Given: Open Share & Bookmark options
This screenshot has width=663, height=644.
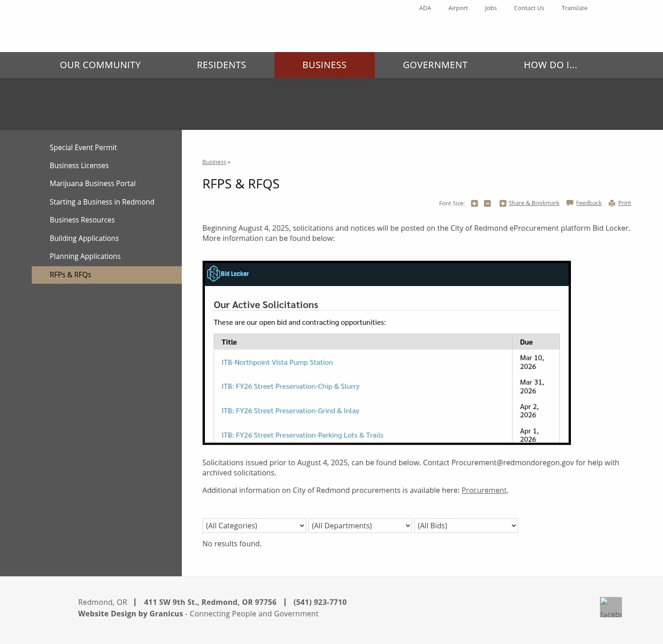Looking at the screenshot, I should (534, 203).
